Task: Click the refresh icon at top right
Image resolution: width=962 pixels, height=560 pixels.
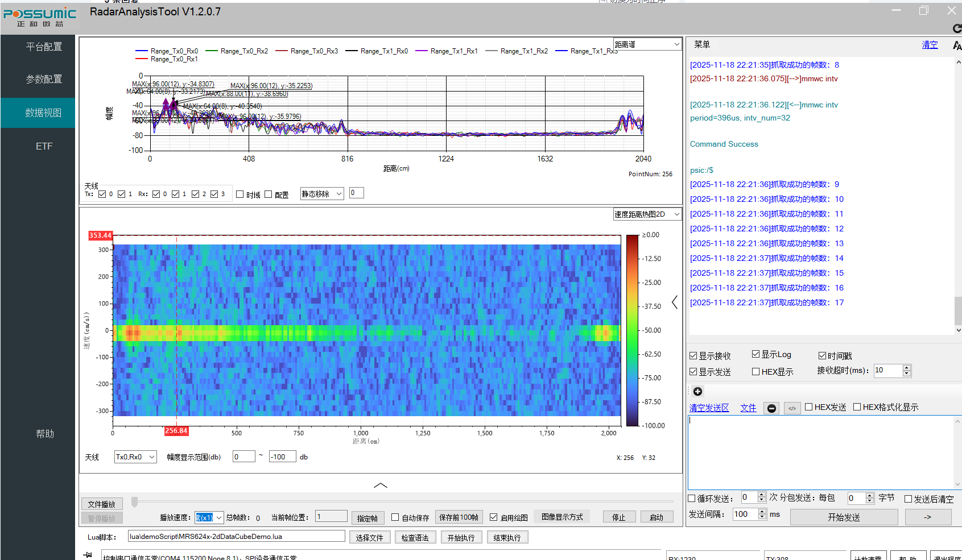Action: point(957,28)
